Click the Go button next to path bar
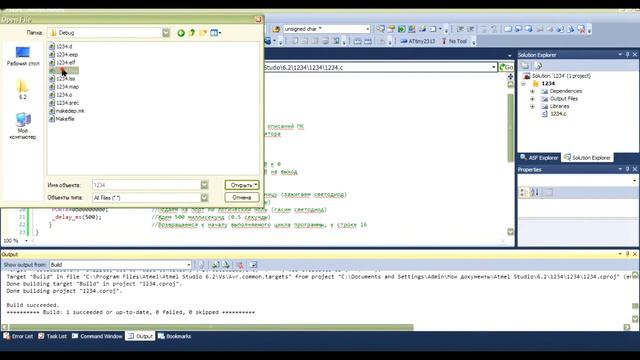The height and width of the screenshot is (360, 640). point(507,67)
